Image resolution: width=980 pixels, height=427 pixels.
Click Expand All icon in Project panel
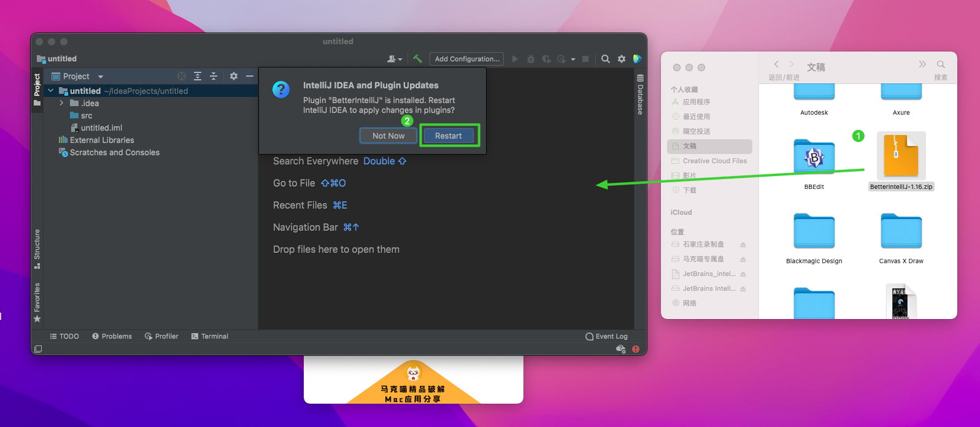pos(198,76)
